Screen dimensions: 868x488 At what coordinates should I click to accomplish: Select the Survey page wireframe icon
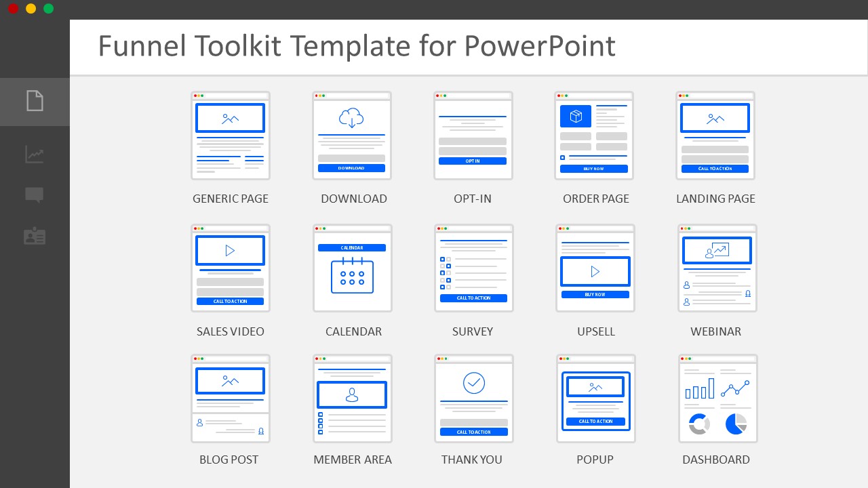(474, 268)
